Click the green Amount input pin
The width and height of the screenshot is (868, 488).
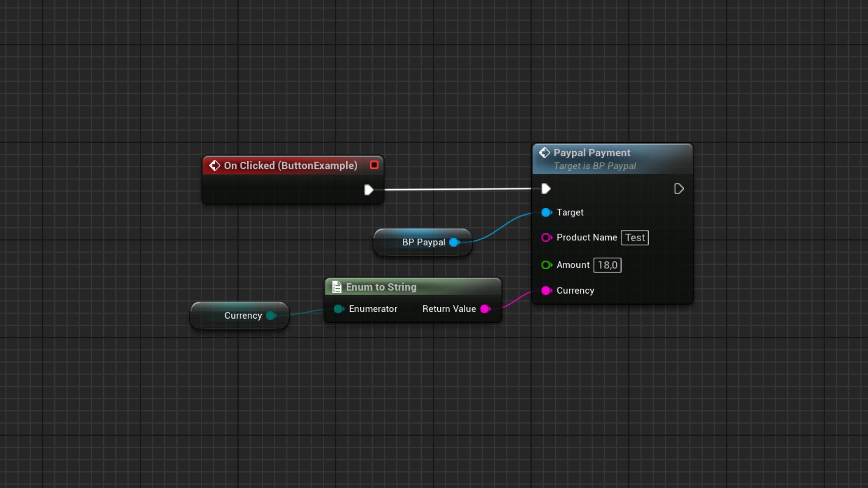click(546, 265)
